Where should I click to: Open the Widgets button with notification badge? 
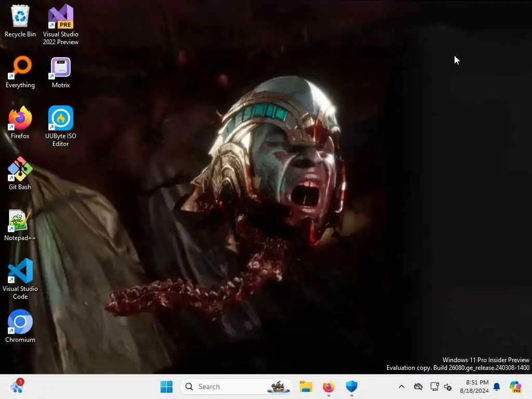point(17,386)
